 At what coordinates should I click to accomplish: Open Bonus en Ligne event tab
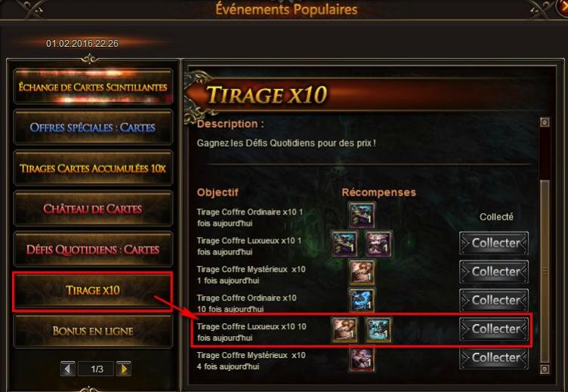pos(93,331)
